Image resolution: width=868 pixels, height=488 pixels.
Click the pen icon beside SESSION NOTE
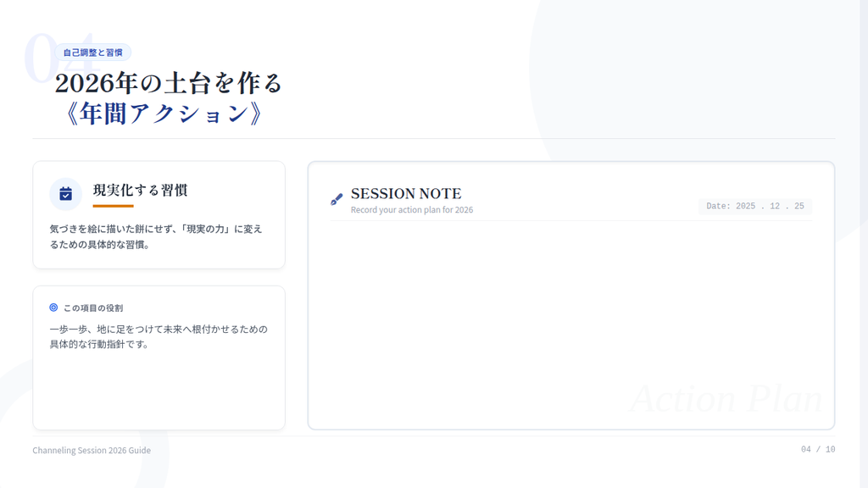click(x=337, y=200)
